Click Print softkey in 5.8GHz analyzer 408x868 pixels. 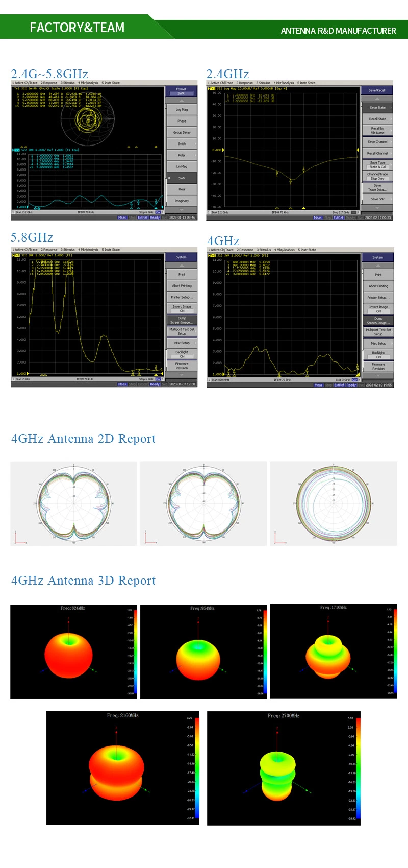click(182, 274)
